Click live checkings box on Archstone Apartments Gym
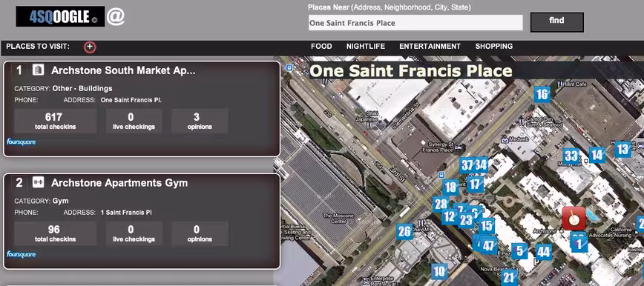 134,233
